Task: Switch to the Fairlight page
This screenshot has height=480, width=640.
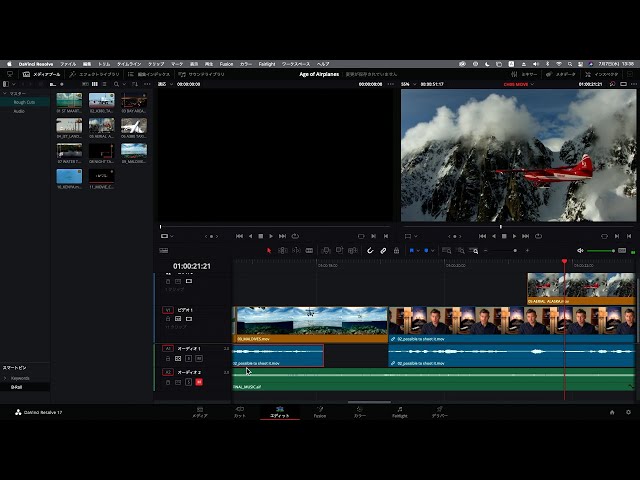Action: coord(399,411)
